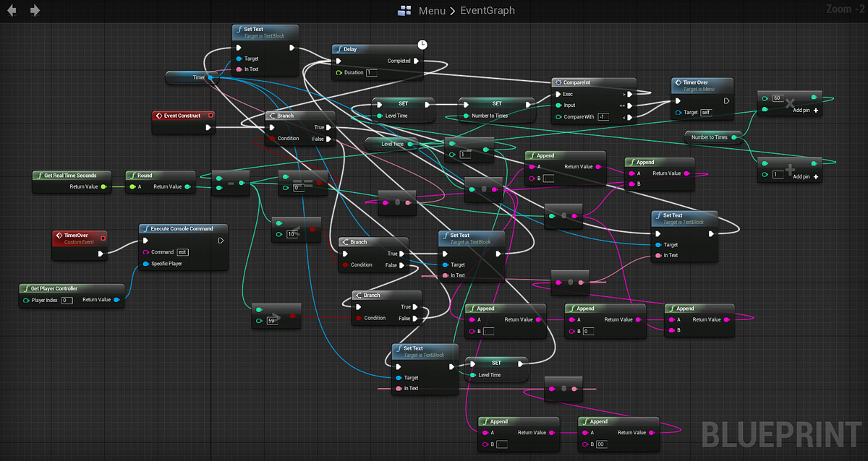Screen dimensions: 868x461
Task: Click Add pin on the multiply node
Action: (801, 111)
